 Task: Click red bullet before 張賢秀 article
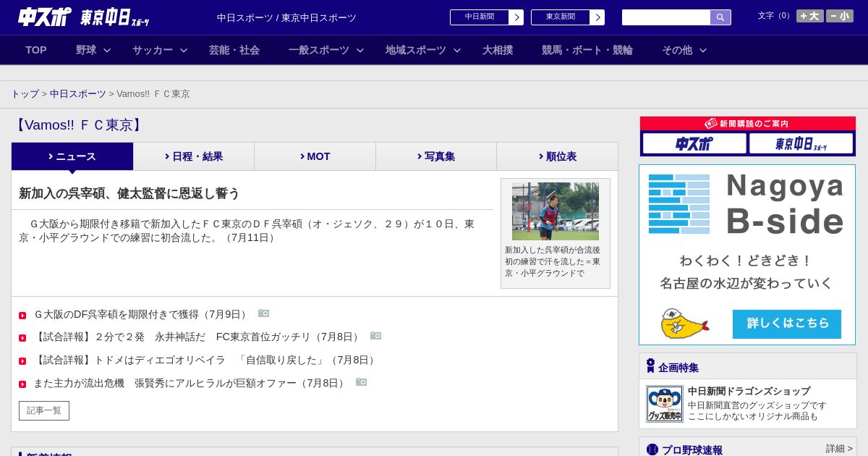pos(22,384)
